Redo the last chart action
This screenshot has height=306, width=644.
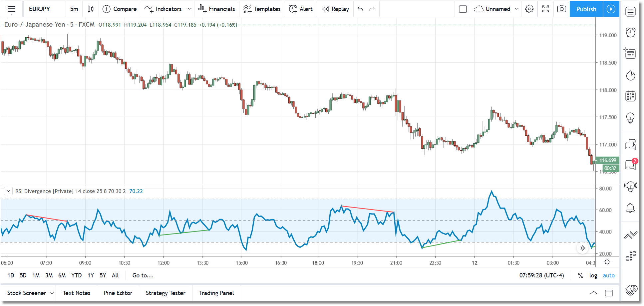point(372,9)
